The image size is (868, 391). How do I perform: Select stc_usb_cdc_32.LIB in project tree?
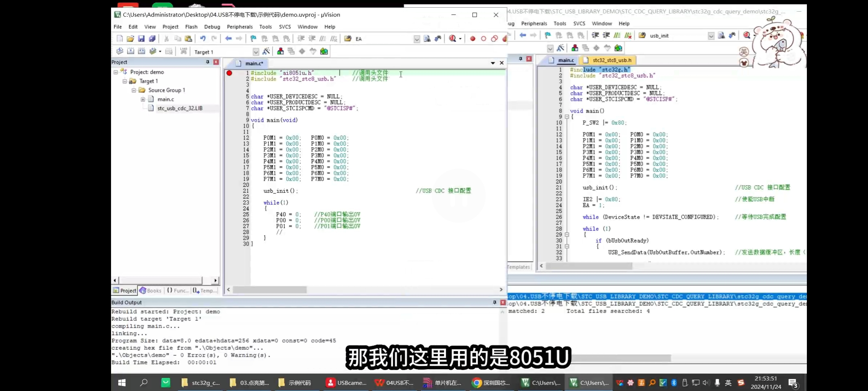(180, 108)
